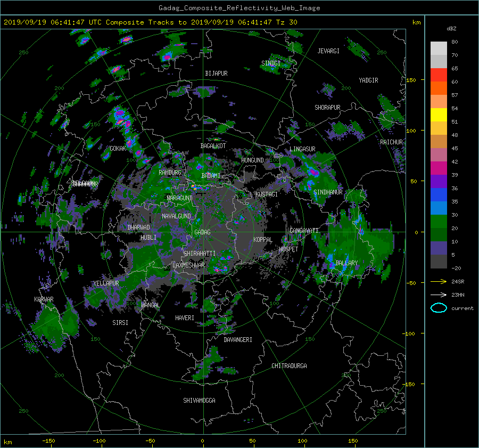
Task: Click the dBZ legend heading
Action: click(451, 28)
